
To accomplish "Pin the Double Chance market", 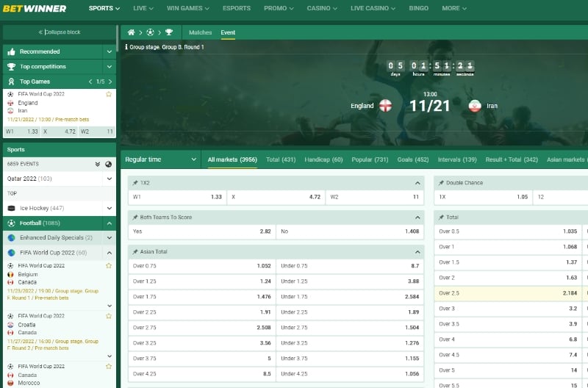I will (x=441, y=182).
